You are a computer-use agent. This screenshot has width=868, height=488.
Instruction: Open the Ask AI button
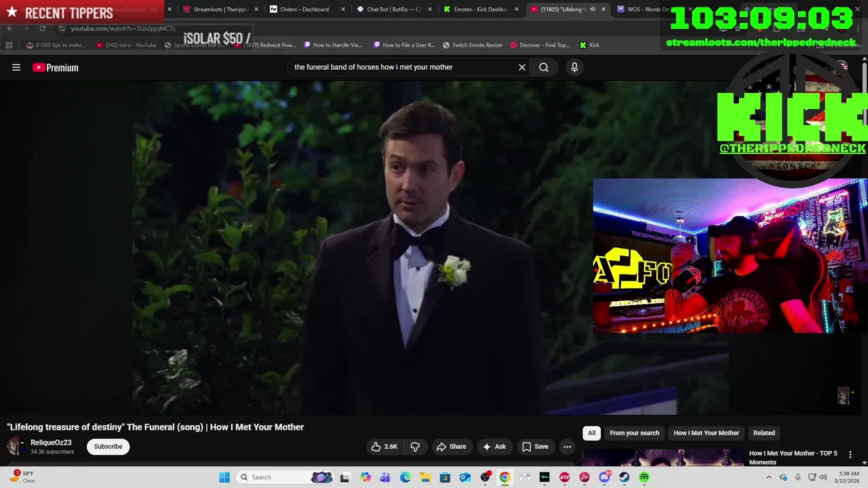click(x=494, y=447)
